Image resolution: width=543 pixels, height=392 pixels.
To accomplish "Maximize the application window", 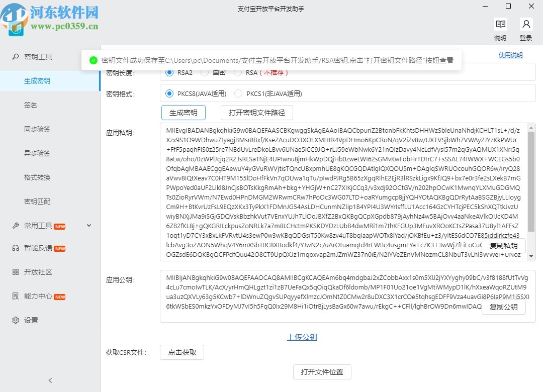I will click(x=508, y=6).
